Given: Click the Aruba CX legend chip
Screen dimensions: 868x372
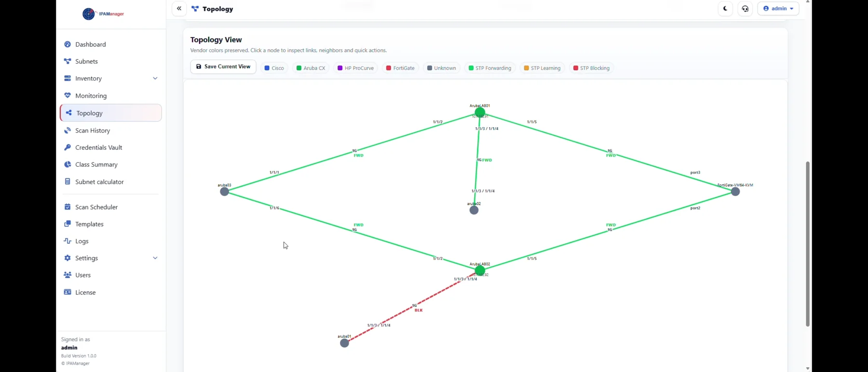Looking at the screenshot, I should point(311,68).
